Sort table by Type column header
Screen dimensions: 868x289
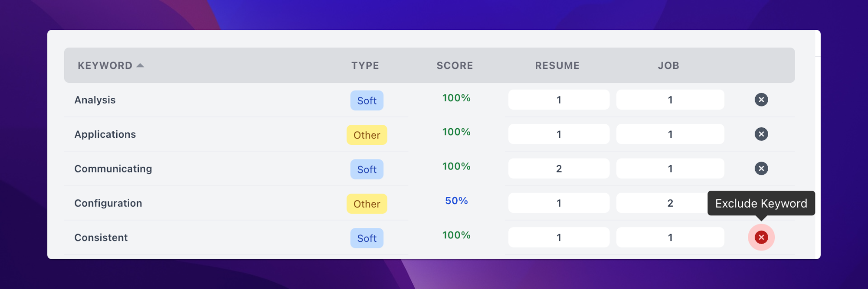pos(365,66)
